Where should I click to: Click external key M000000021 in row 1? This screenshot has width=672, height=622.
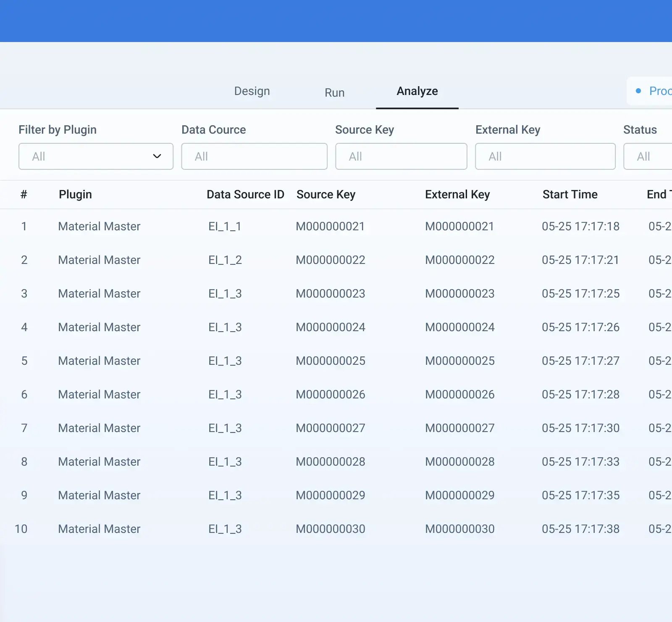(x=459, y=226)
